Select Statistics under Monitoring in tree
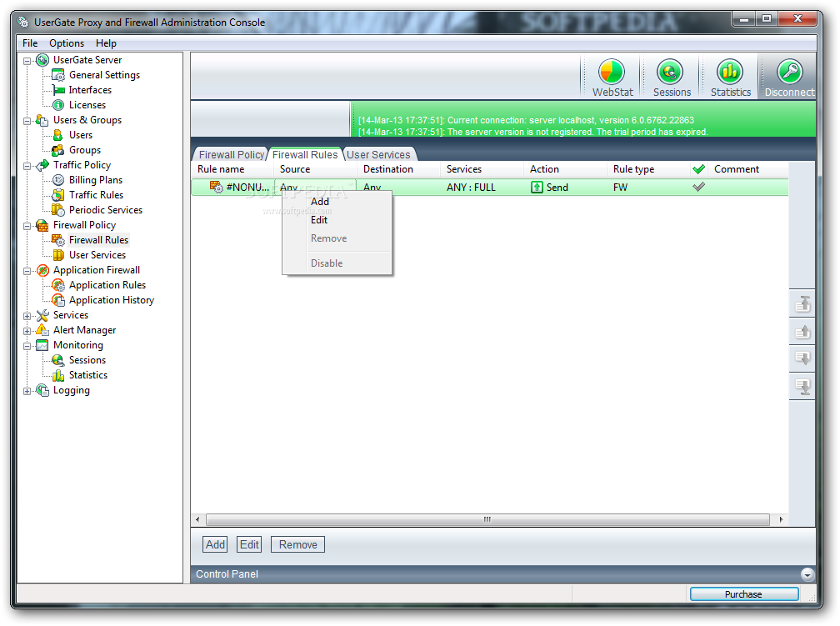Viewport: 840px width, 626px height. pos(87,375)
